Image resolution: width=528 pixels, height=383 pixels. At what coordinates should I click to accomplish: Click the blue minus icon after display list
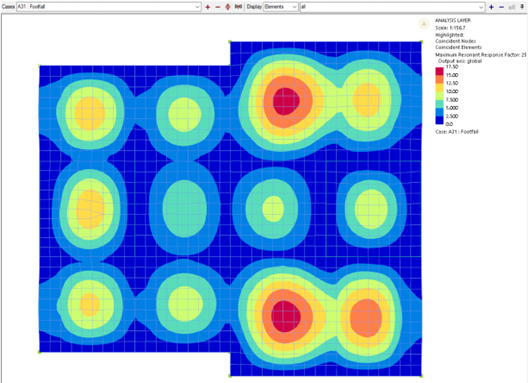501,7
